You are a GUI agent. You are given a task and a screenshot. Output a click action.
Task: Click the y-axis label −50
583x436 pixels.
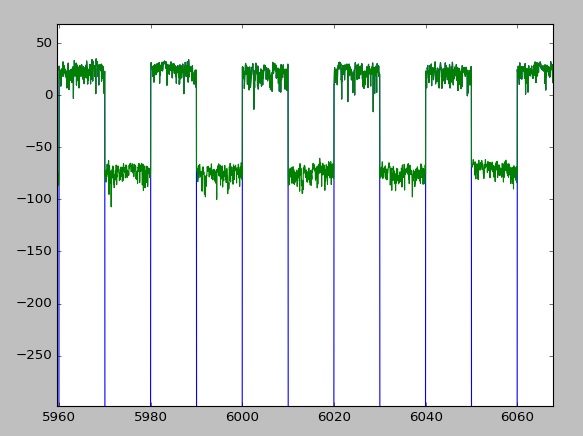click(39, 147)
